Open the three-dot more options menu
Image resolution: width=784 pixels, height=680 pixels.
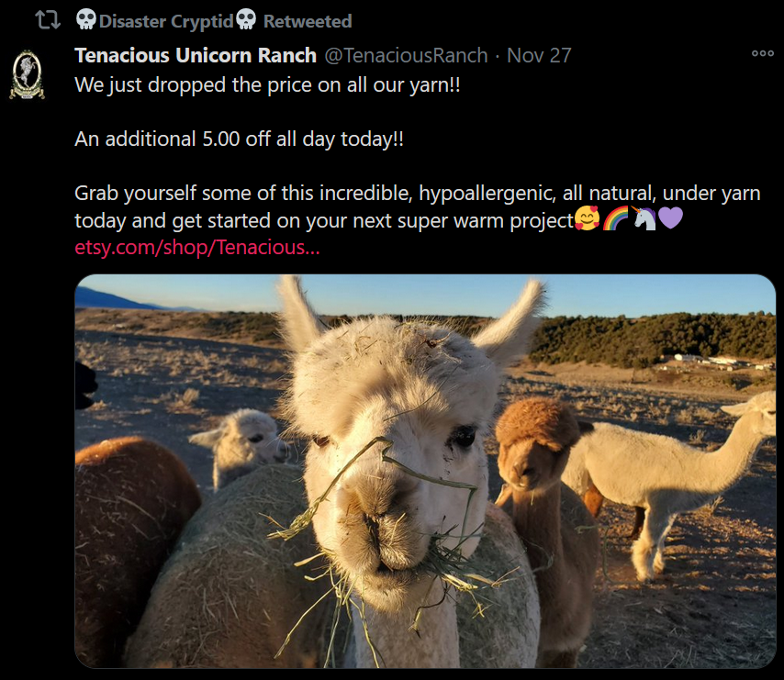(x=763, y=53)
